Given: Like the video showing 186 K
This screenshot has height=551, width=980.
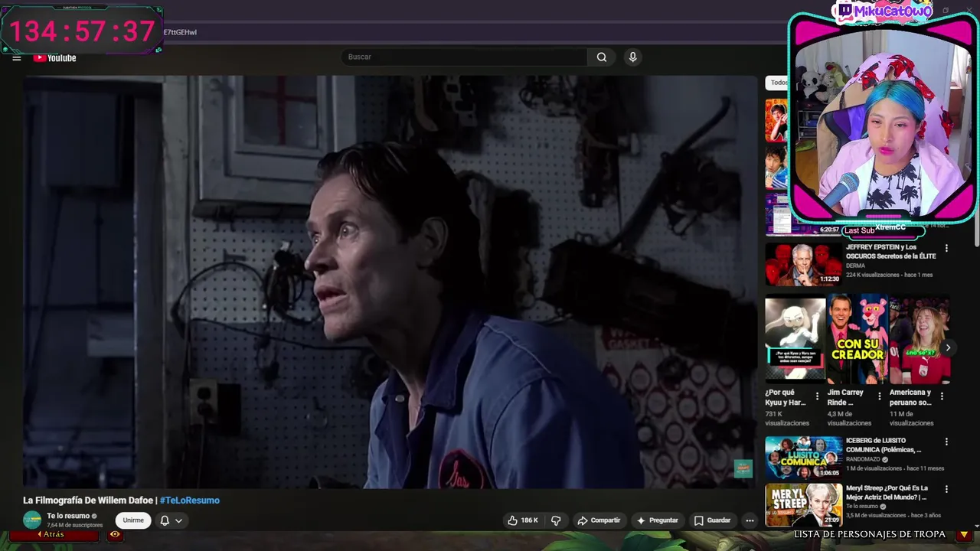Looking at the screenshot, I should (x=523, y=520).
